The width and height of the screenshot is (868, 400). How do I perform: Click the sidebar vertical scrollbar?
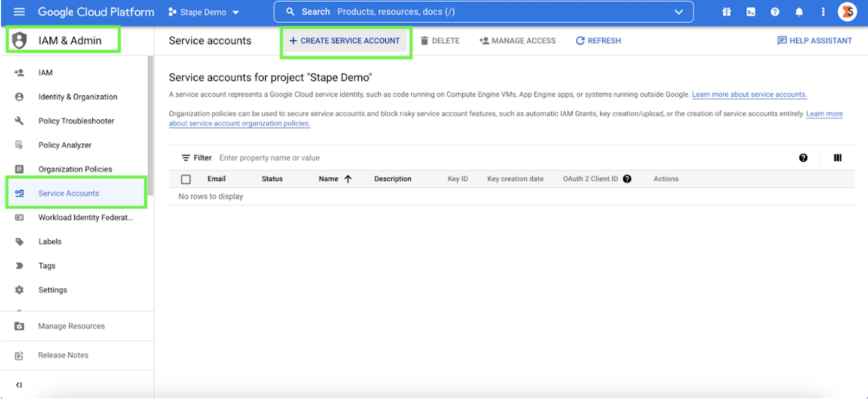[150, 126]
